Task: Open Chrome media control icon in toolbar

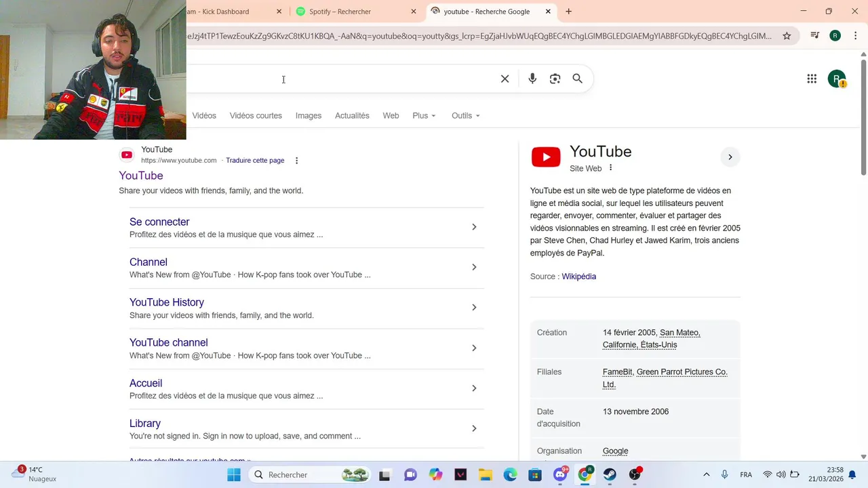Action: 814,36
